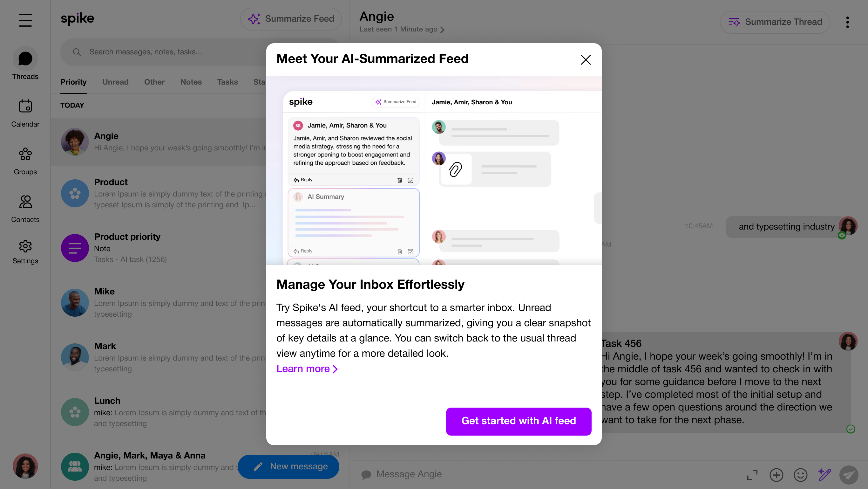Click the user profile avatar in sidebar
868x489 pixels.
point(25,466)
